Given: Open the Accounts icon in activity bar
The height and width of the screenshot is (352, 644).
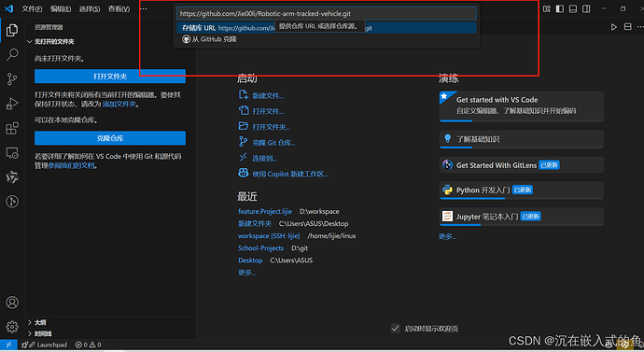Looking at the screenshot, I should [x=12, y=303].
